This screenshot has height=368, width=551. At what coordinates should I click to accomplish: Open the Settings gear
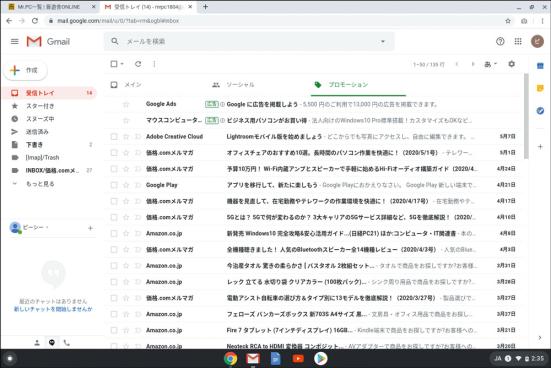[x=512, y=64]
